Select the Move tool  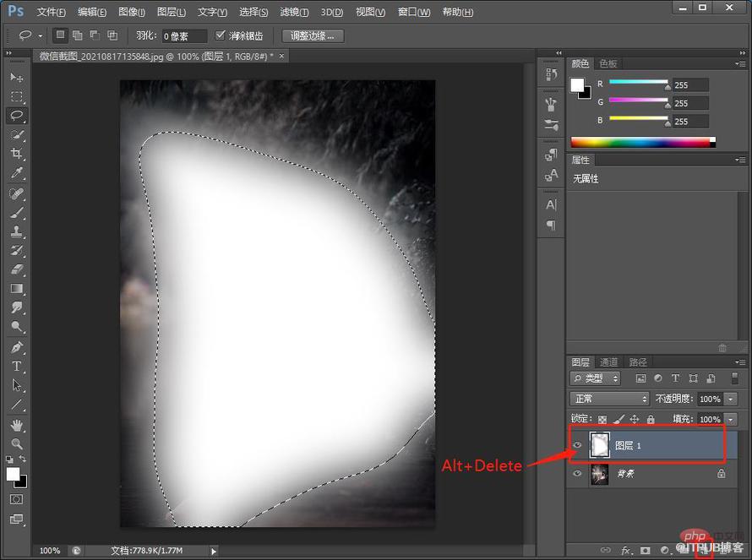[17, 77]
